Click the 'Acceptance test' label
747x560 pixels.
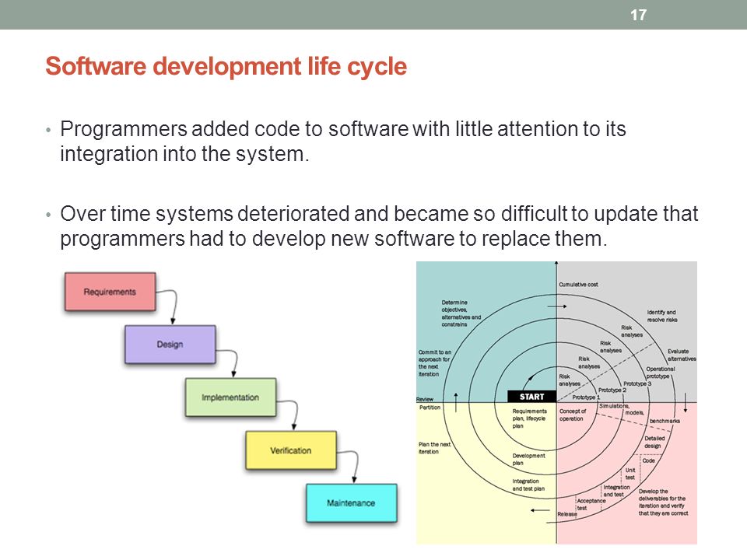[591, 504]
